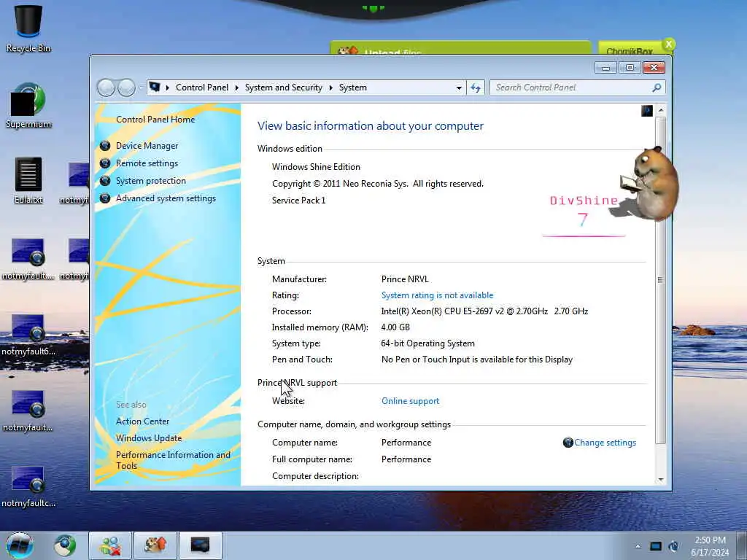Open the Supermium desktop shortcut

[x=28, y=105]
